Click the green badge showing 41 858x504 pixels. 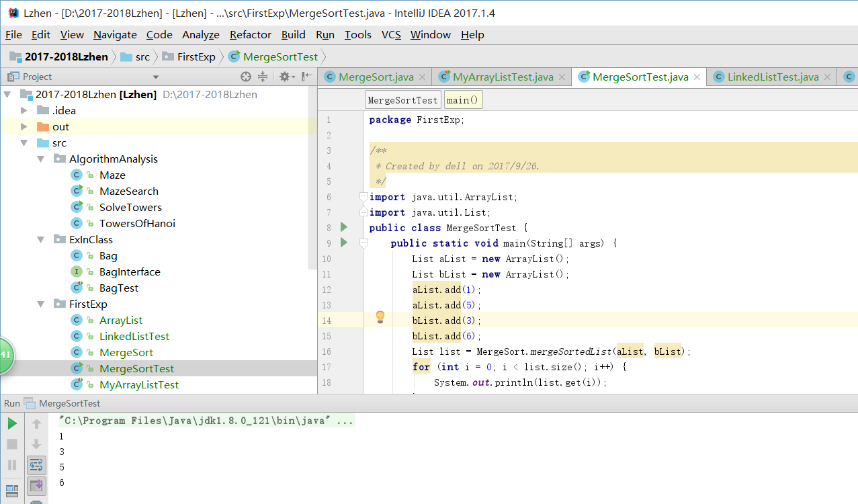pos(6,354)
